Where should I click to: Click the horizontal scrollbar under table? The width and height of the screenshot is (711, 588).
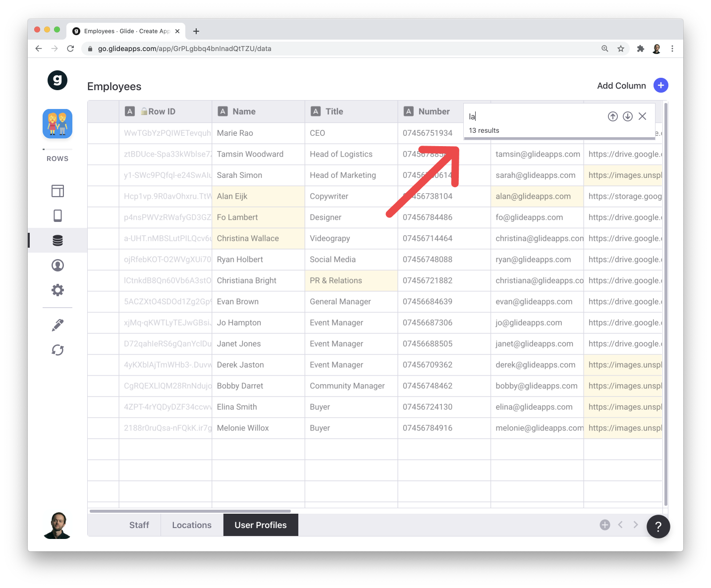(x=190, y=511)
